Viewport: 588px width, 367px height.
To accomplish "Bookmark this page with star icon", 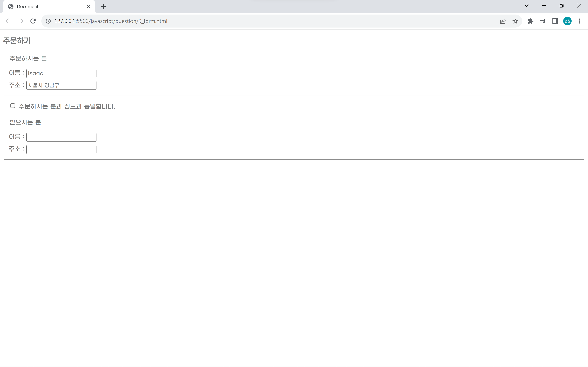I will [x=515, y=21].
